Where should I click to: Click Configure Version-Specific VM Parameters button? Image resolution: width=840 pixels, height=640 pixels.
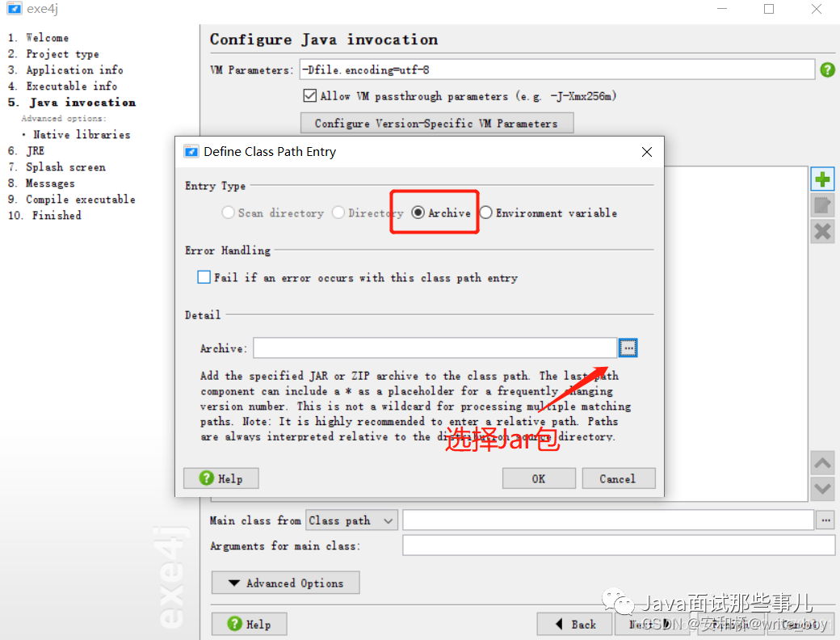tap(437, 124)
